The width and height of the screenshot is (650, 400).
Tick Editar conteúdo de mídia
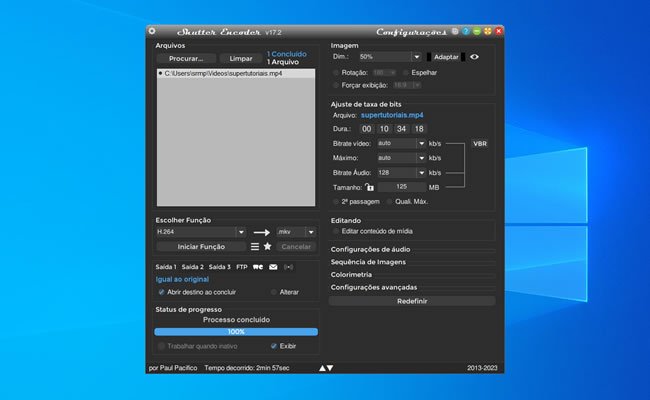coord(336,231)
